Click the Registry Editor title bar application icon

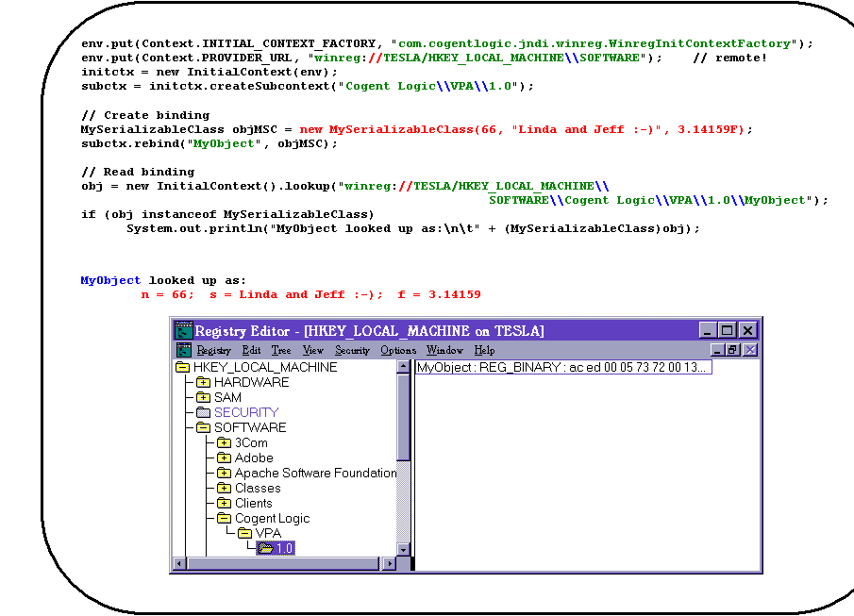184,330
